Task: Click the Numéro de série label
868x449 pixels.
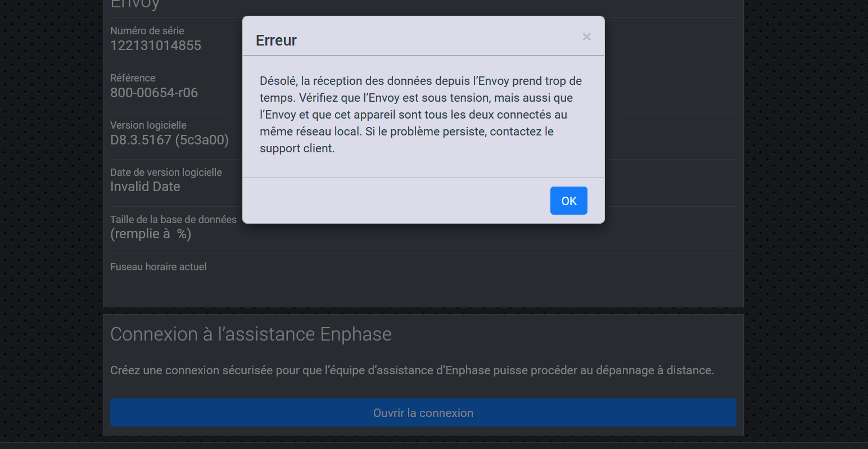Action: (147, 31)
